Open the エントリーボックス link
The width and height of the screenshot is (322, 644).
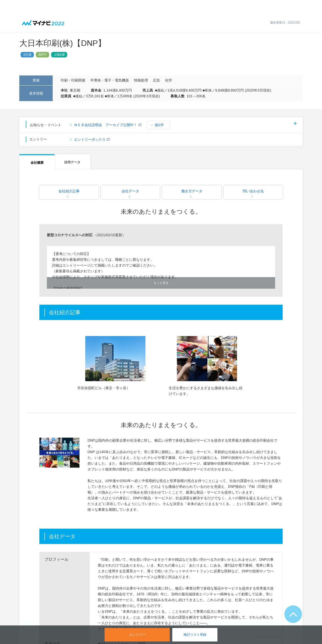(x=90, y=139)
